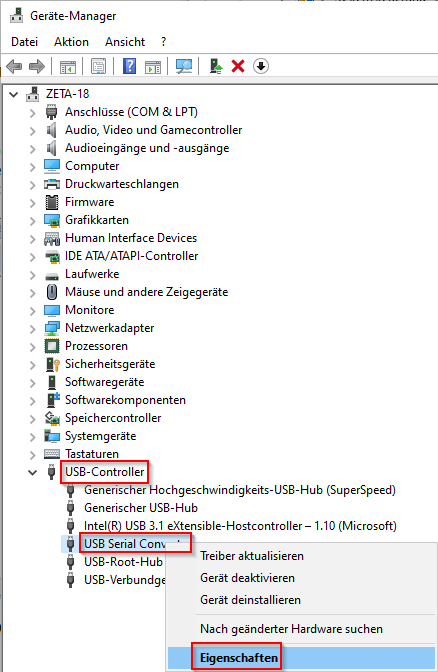Collapse the USB-Controller category

pyautogui.click(x=33, y=473)
